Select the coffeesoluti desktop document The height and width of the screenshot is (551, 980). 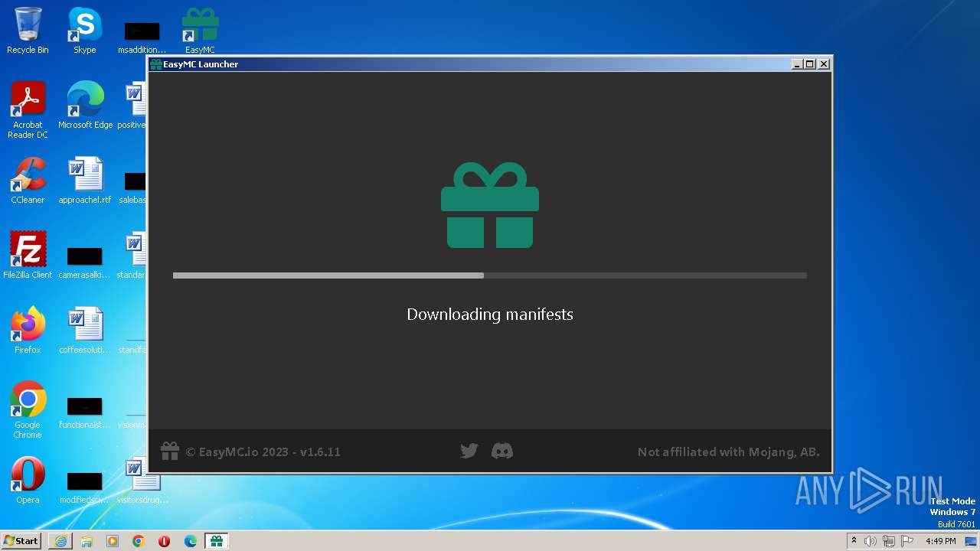tap(85, 331)
